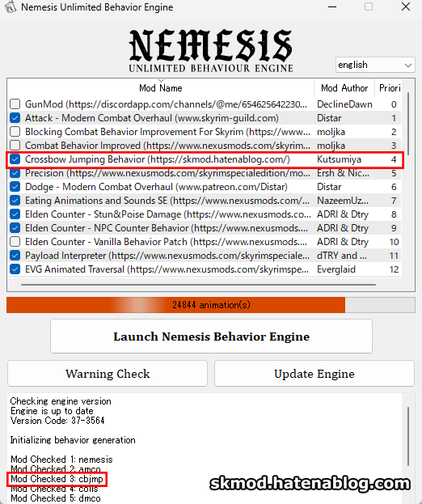Click the animation count progress bar
Image resolution: width=422 pixels, height=504 pixels.
[x=211, y=305]
